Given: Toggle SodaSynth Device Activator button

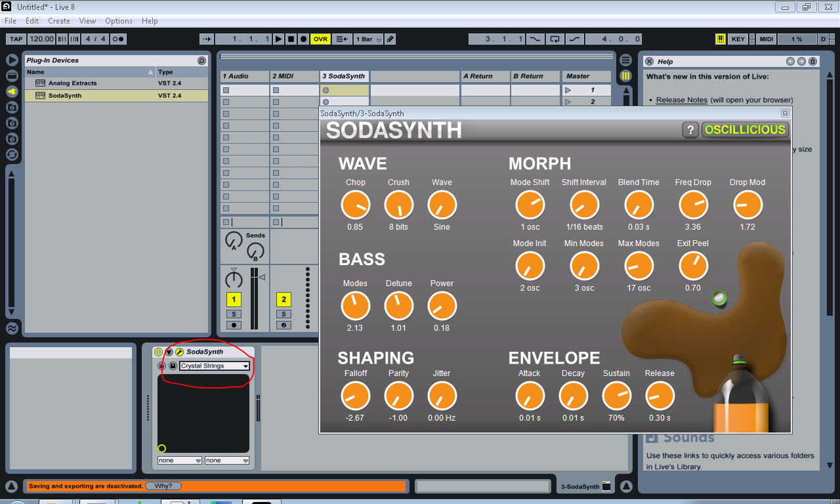Looking at the screenshot, I should (158, 352).
